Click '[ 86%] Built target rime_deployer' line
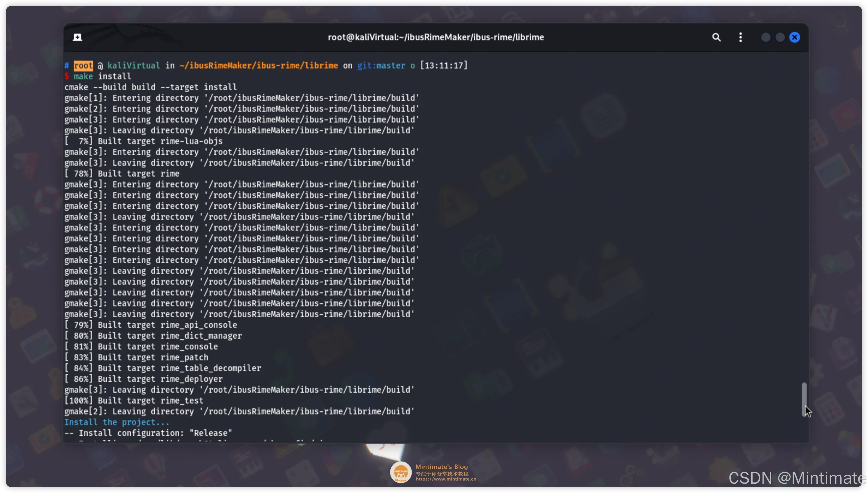Screen dimensions: 868x493 144,379
